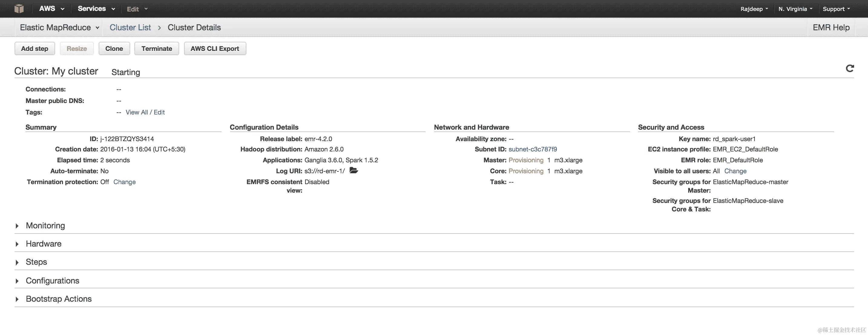Open the Support menu

(x=836, y=9)
